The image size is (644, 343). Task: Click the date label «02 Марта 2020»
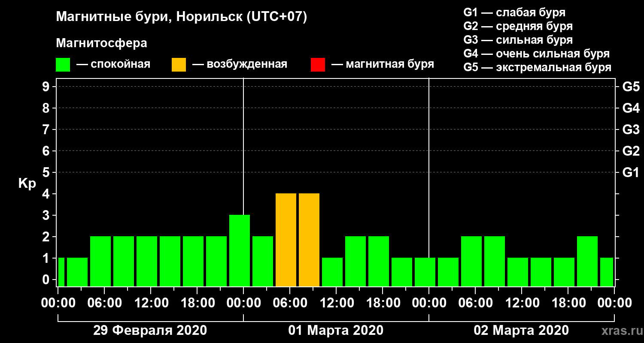point(521,331)
